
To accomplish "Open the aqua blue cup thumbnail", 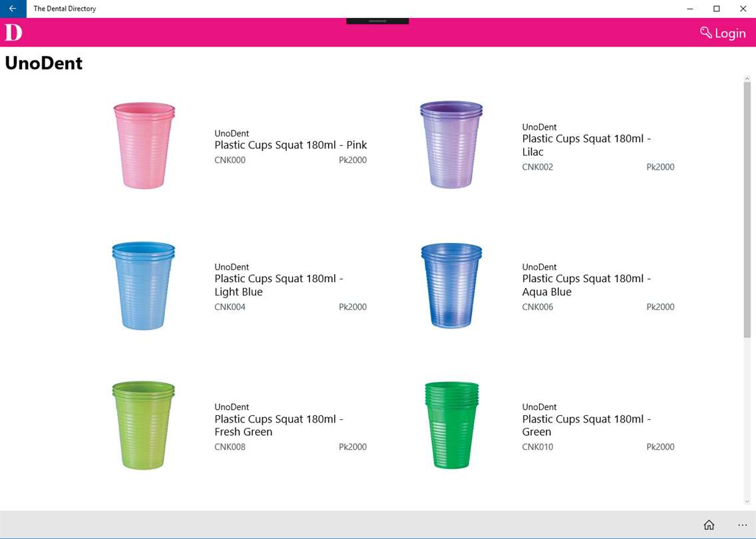I will (x=451, y=285).
